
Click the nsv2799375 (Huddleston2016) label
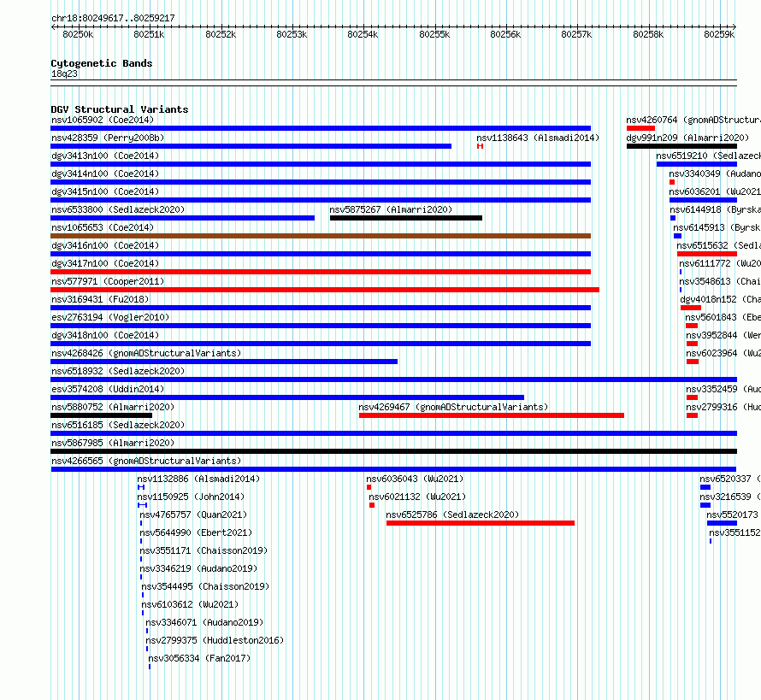point(215,640)
